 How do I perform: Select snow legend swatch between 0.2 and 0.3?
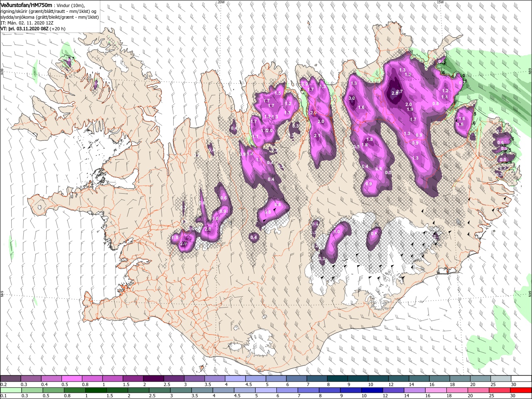tap(11, 379)
